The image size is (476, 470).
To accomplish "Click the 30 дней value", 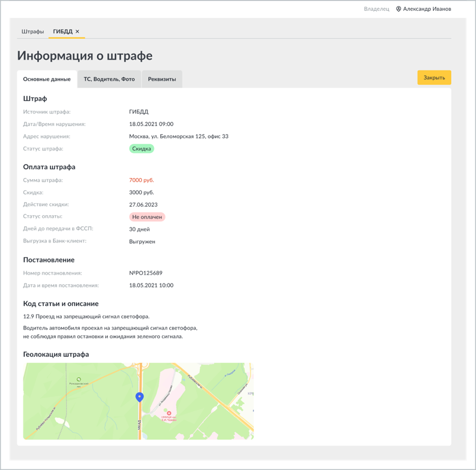I will tap(139, 229).
